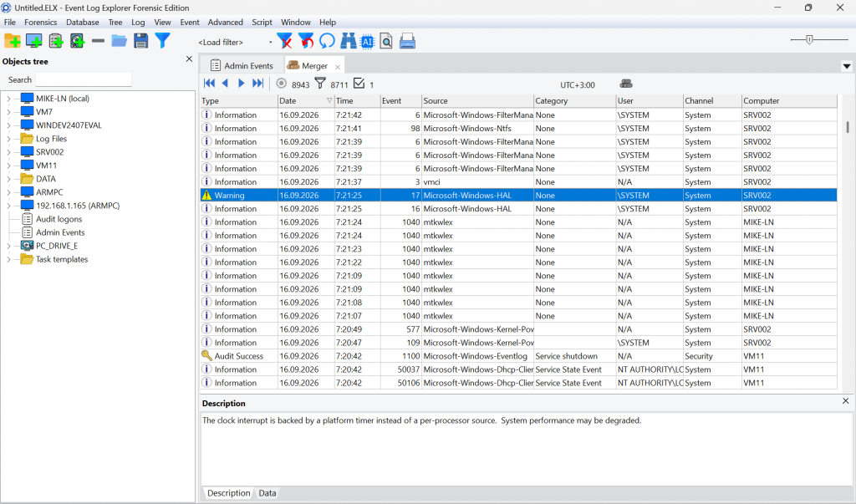The height and width of the screenshot is (504, 856).
Task: Go to previous page arrow
Action: click(x=225, y=83)
